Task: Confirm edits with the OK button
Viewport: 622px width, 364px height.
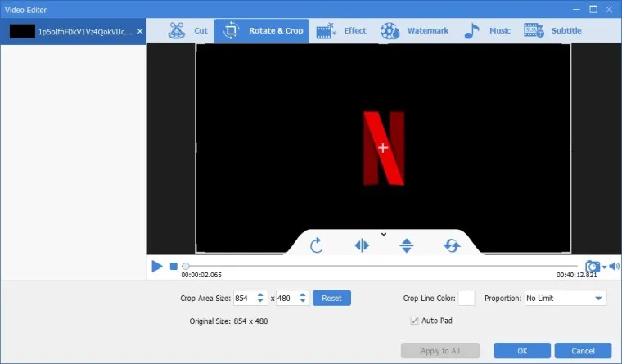Action: click(522, 351)
